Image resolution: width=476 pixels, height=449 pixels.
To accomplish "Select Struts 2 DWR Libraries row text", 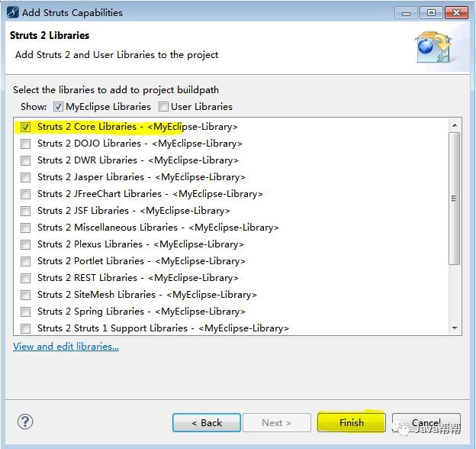I will tap(138, 160).
